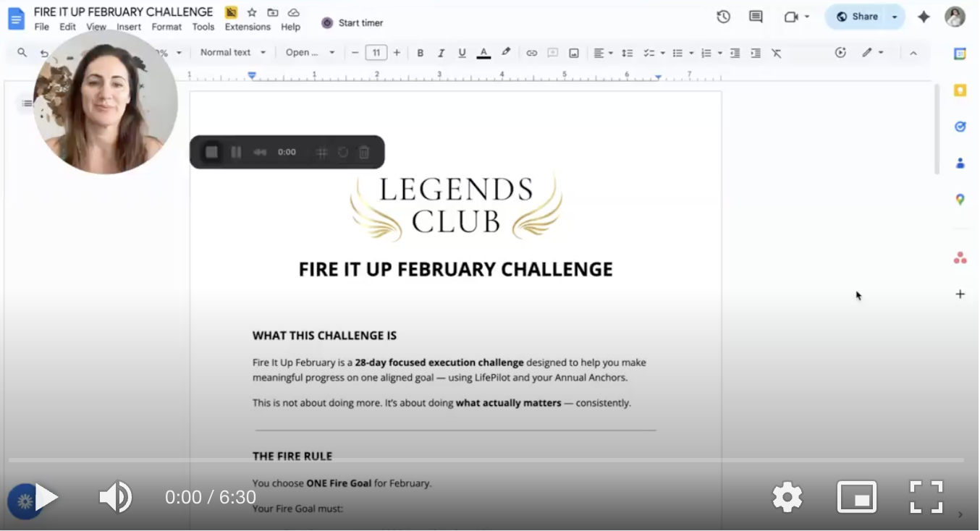
Task: Toggle bold formatting in the toolbar
Action: tap(420, 53)
